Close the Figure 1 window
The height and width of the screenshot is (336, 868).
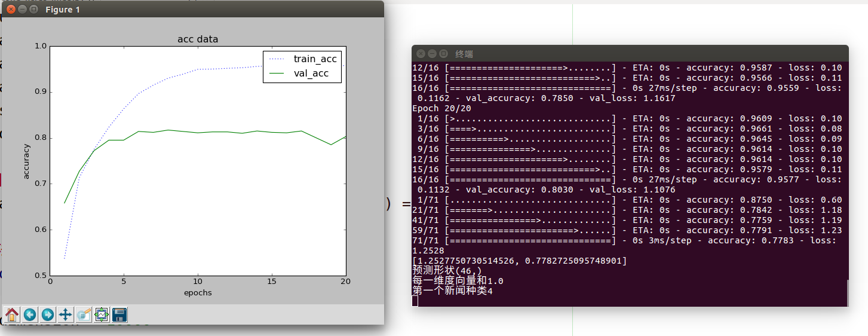10,10
